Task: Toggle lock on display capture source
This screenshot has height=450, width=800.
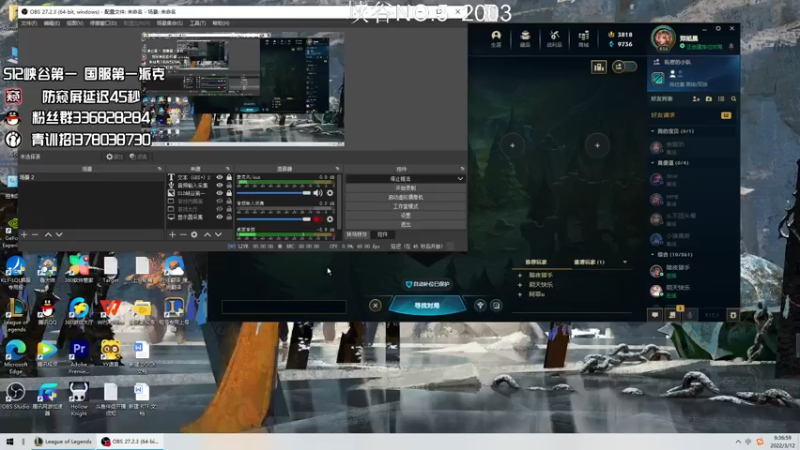Action: pyautogui.click(x=229, y=217)
